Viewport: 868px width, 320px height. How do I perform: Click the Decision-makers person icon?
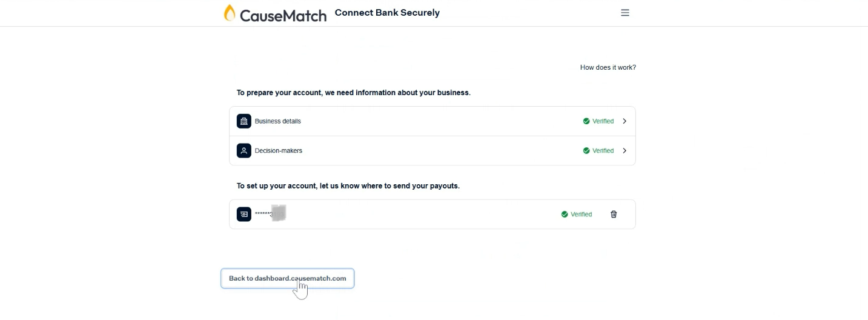[244, 151]
